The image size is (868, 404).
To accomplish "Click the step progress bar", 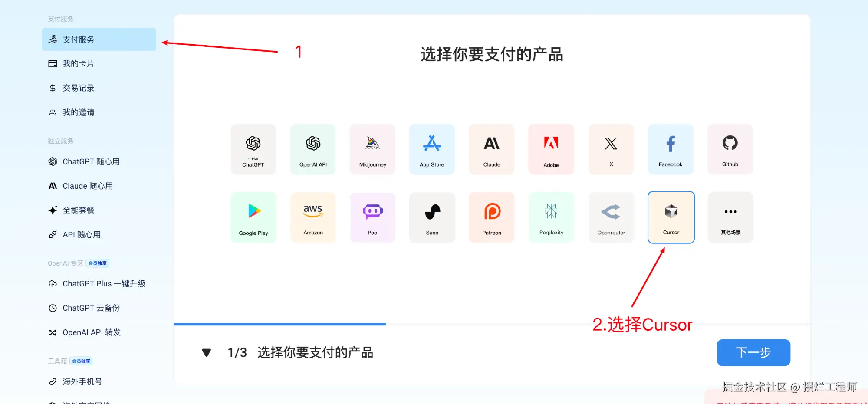I will pos(492,324).
